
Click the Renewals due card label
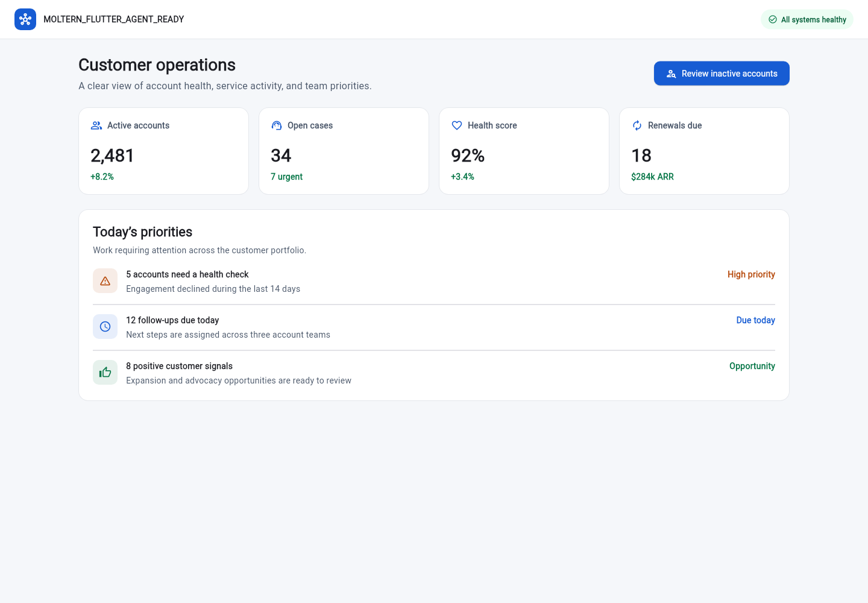click(675, 125)
